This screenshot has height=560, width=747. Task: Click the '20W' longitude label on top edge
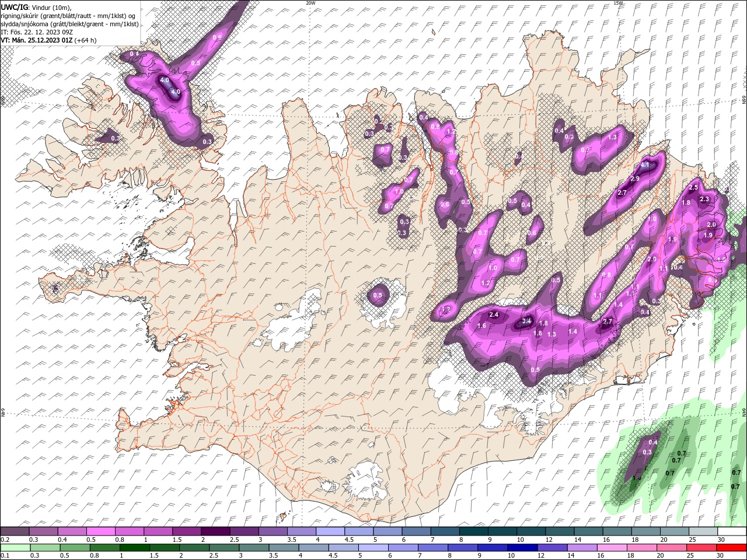pos(310,3)
